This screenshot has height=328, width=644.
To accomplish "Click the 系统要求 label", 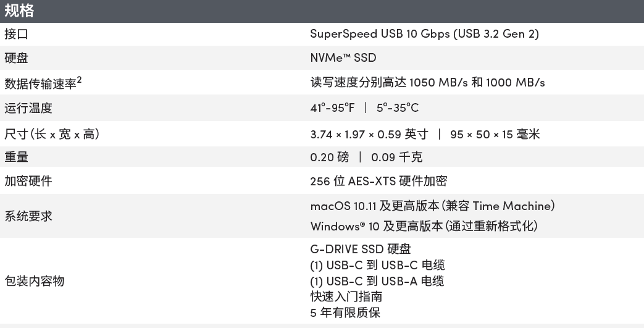I will pos(28,216).
